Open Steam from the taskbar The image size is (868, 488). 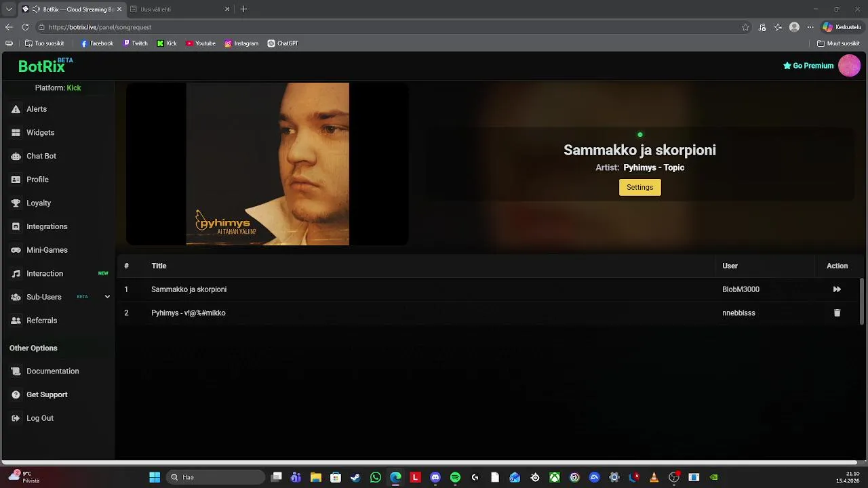point(355,477)
